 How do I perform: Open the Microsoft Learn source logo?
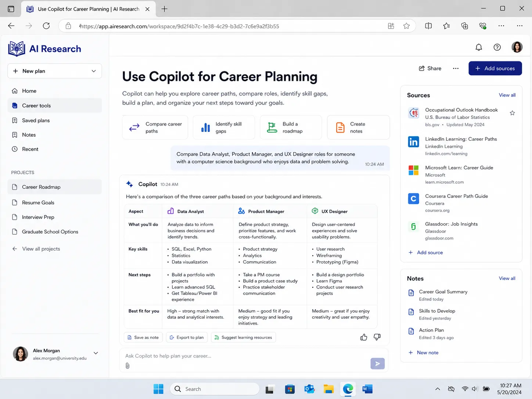(x=413, y=170)
